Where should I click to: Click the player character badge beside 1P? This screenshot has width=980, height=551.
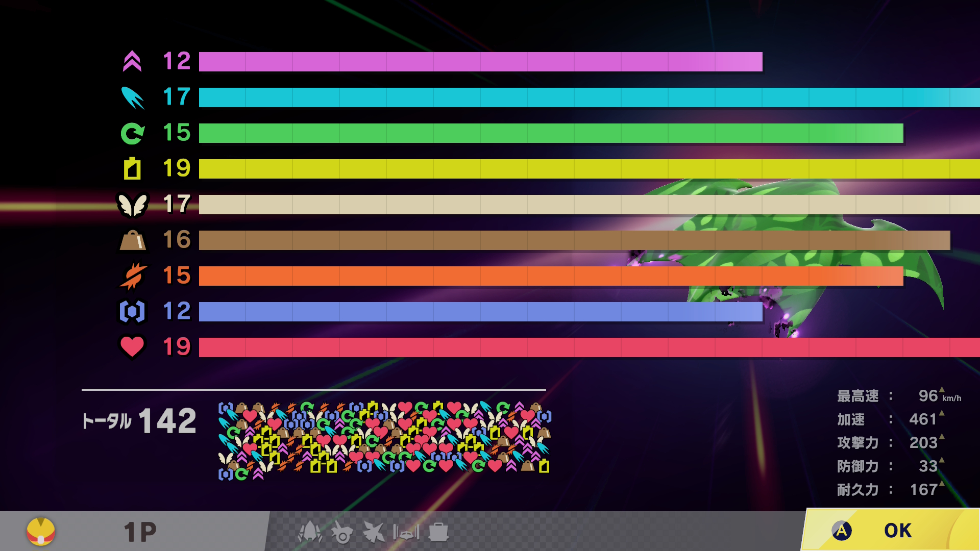(x=41, y=531)
